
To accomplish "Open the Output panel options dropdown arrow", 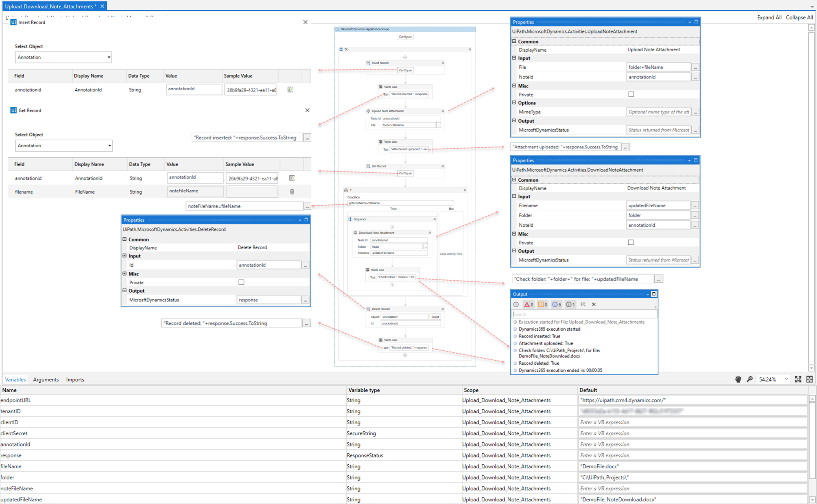I will 648,294.
